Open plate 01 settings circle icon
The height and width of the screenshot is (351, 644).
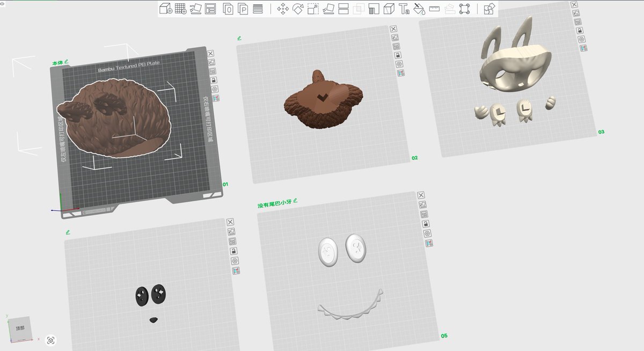pos(215,89)
